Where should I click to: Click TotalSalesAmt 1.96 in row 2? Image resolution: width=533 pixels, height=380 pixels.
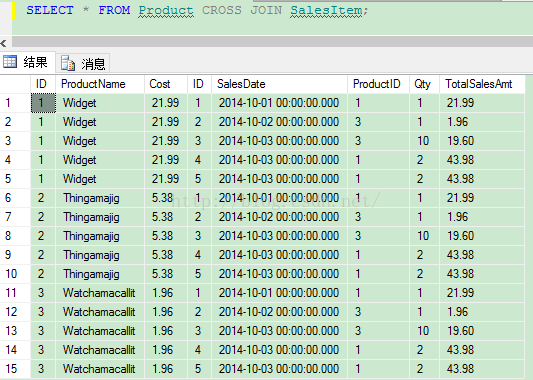coord(482,122)
